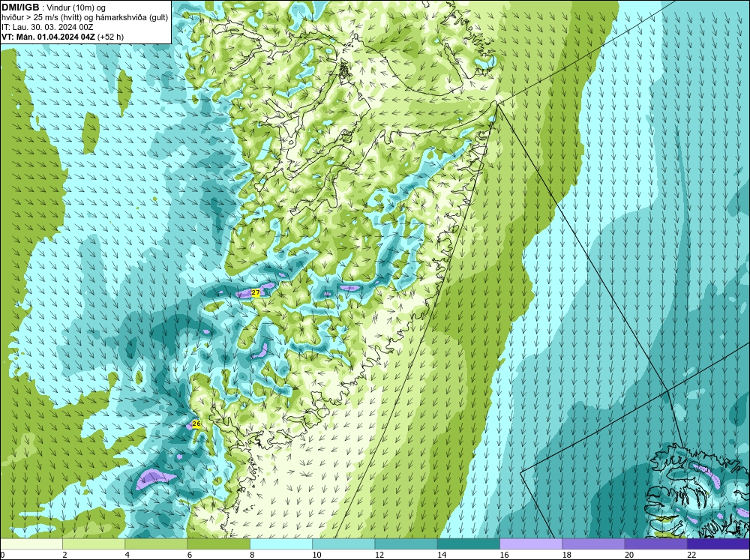Select the legend swatch between 16 and 18

pos(531,544)
